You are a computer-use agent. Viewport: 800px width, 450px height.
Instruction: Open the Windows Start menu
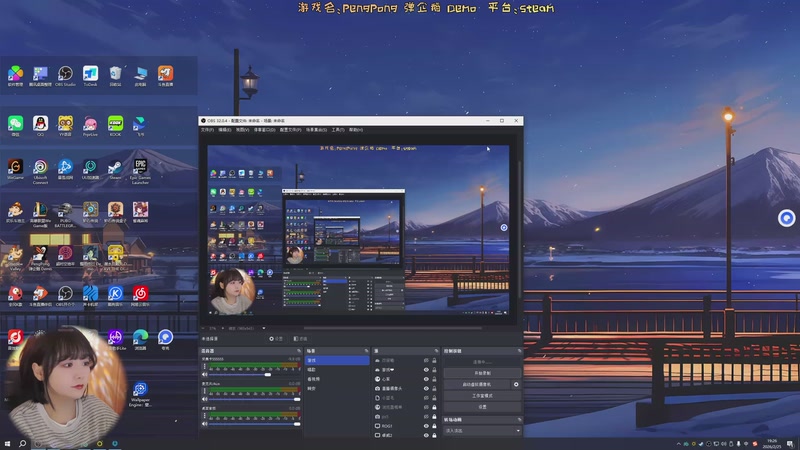click(x=7, y=444)
